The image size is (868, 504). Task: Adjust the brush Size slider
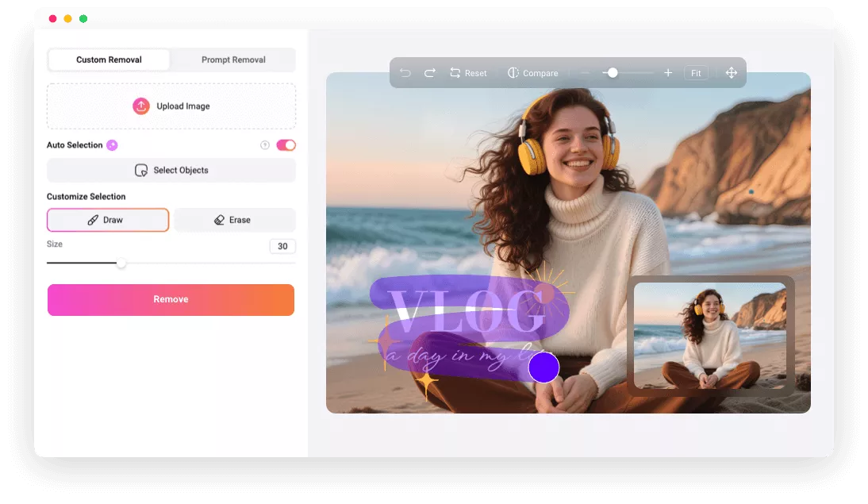coord(121,262)
